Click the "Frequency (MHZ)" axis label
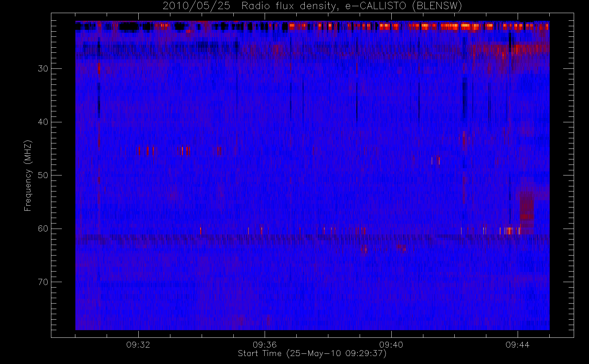 click(x=28, y=175)
